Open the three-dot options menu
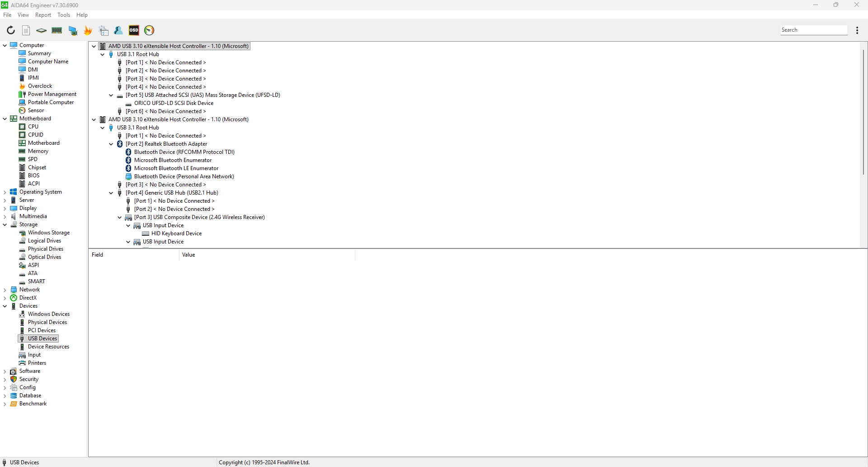 click(857, 30)
